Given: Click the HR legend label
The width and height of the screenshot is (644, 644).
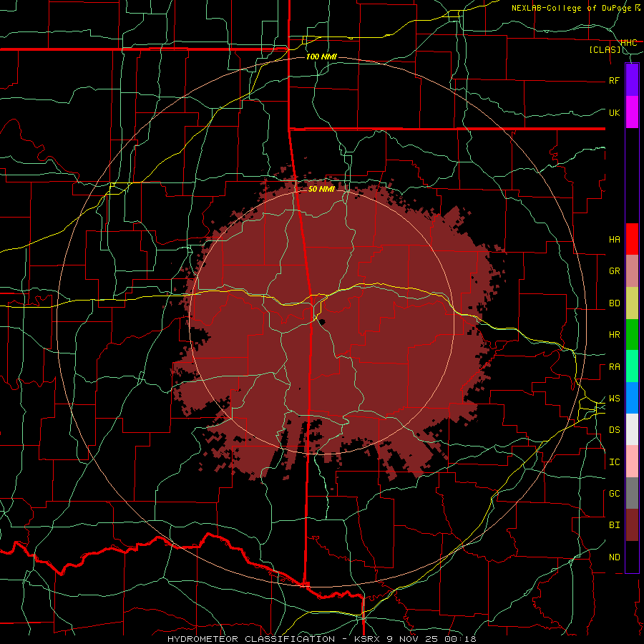Looking at the screenshot, I should coord(614,335).
